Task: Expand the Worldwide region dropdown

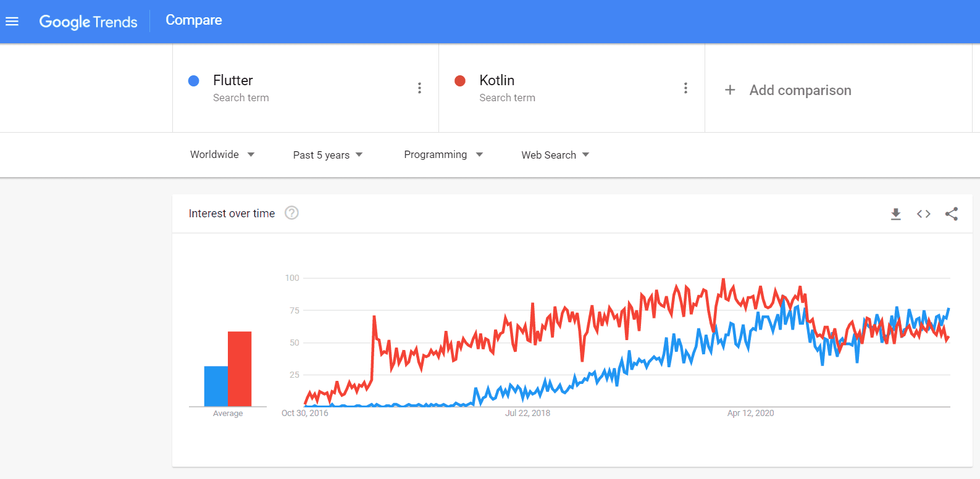Action: tap(222, 154)
